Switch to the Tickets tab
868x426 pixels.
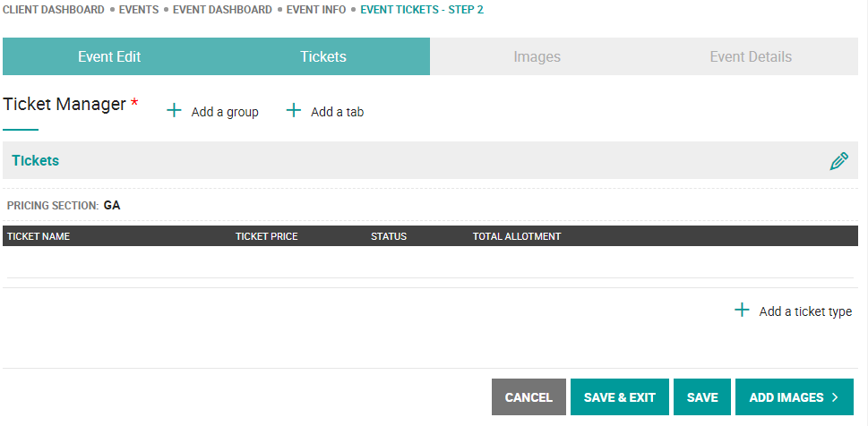click(323, 56)
